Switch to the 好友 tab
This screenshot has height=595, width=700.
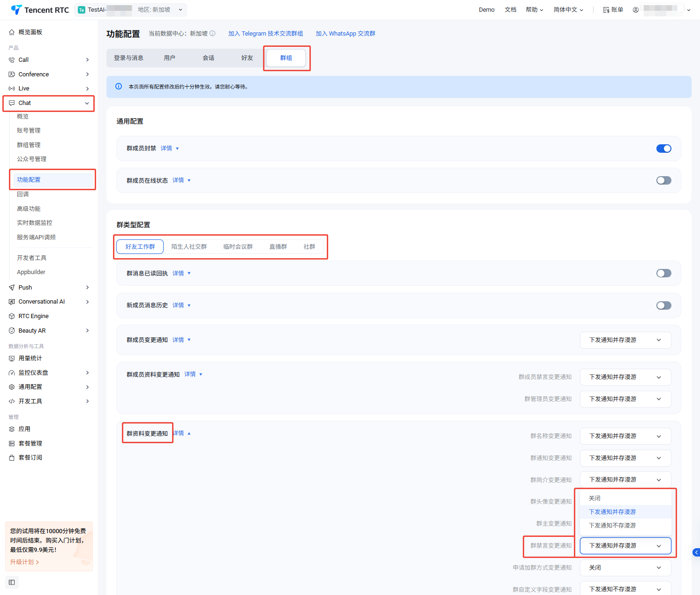(247, 58)
